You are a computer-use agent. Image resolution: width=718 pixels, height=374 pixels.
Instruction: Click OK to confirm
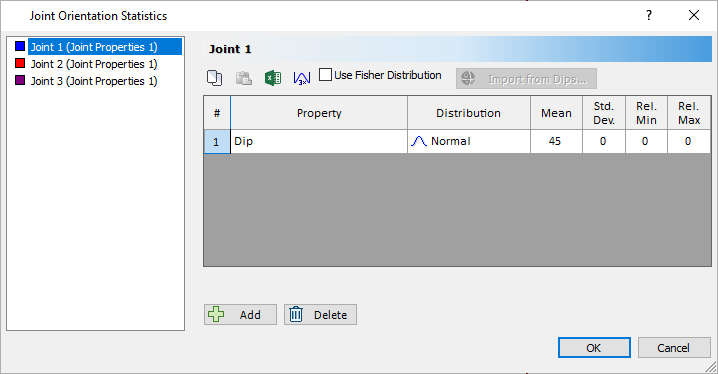point(594,348)
